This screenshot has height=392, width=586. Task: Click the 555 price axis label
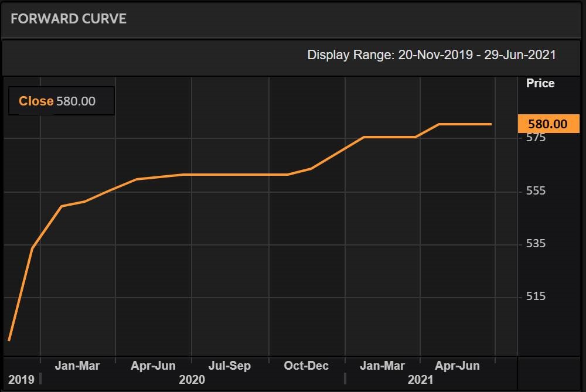pos(536,191)
